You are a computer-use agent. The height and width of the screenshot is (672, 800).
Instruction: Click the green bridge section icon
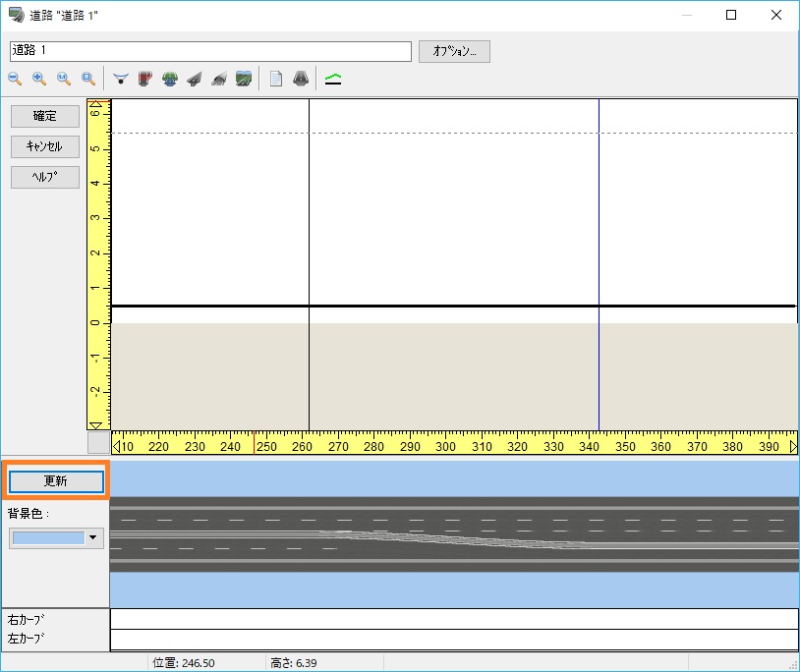pos(170,79)
